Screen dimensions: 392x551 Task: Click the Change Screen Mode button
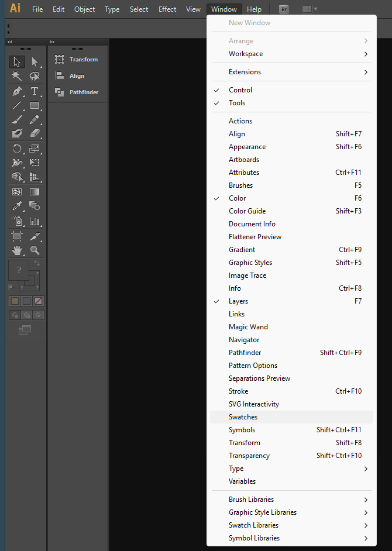[25, 330]
